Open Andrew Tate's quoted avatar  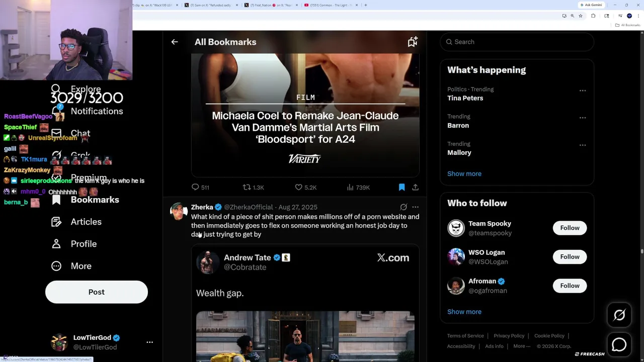coord(207,262)
